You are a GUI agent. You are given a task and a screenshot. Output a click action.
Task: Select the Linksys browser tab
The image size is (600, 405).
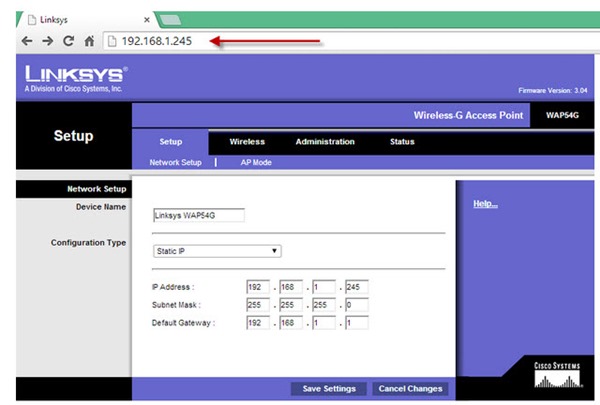click(x=86, y=20)
